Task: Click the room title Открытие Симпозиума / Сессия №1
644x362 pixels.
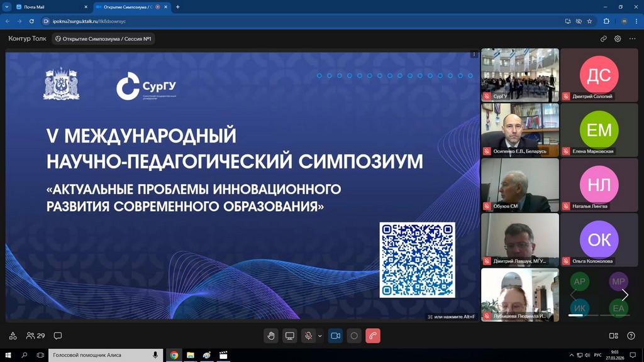Action: [104, 38]
